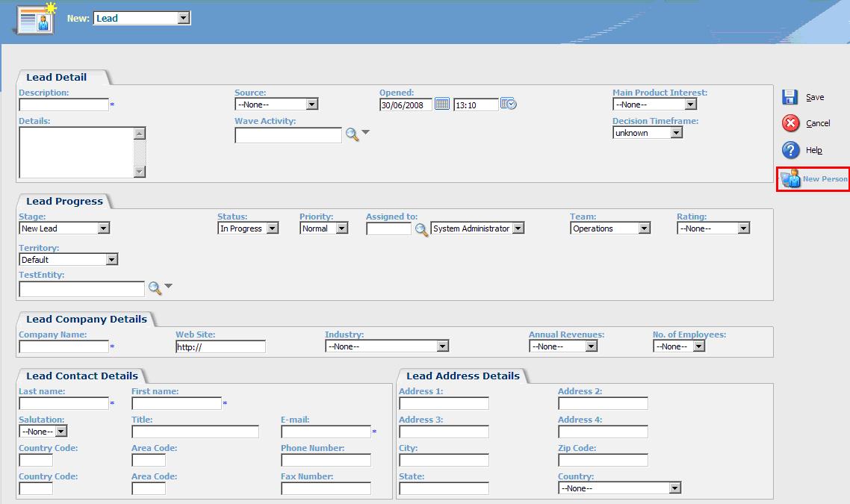Expand the TestEntity search arrow
This screenshot has width=850, height=504.
[169, 285]
